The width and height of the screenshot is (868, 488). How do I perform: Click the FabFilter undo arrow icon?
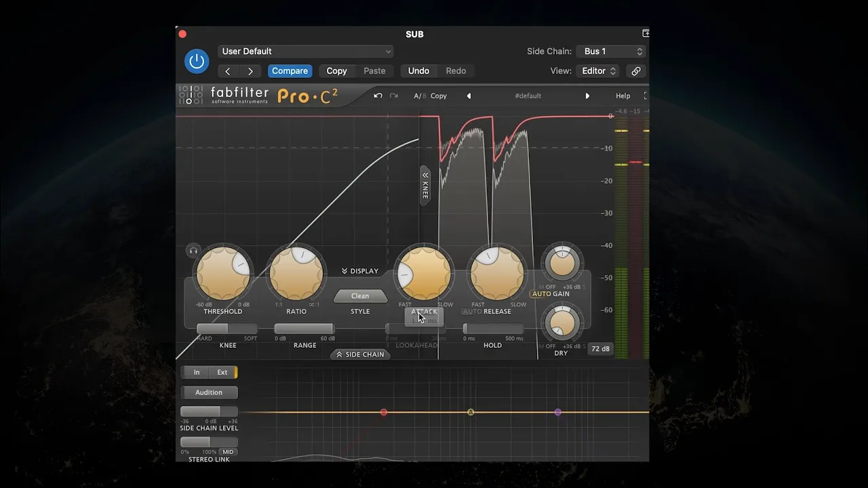tap(378, 96)
